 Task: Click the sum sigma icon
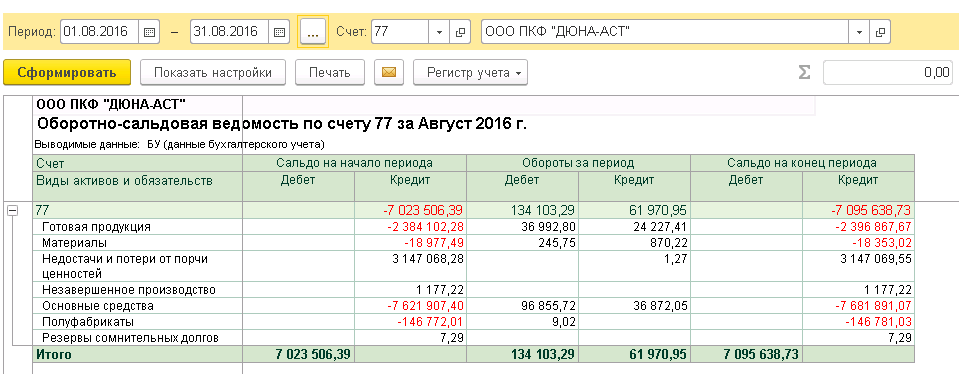tap(804, 73)
